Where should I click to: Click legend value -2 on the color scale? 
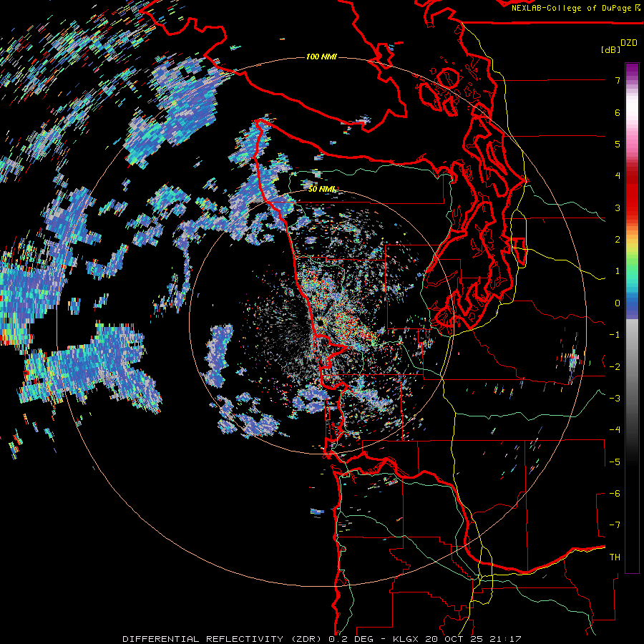[615, 367]
